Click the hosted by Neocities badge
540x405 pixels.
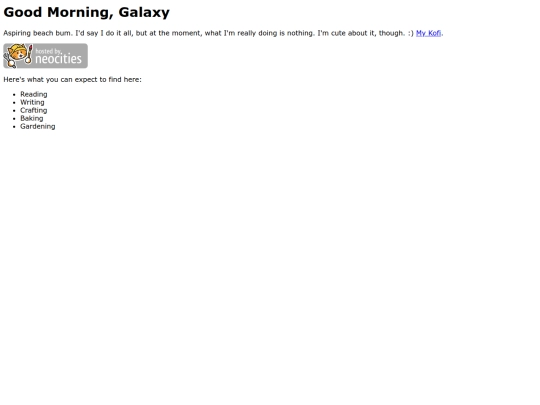[45, 56]
